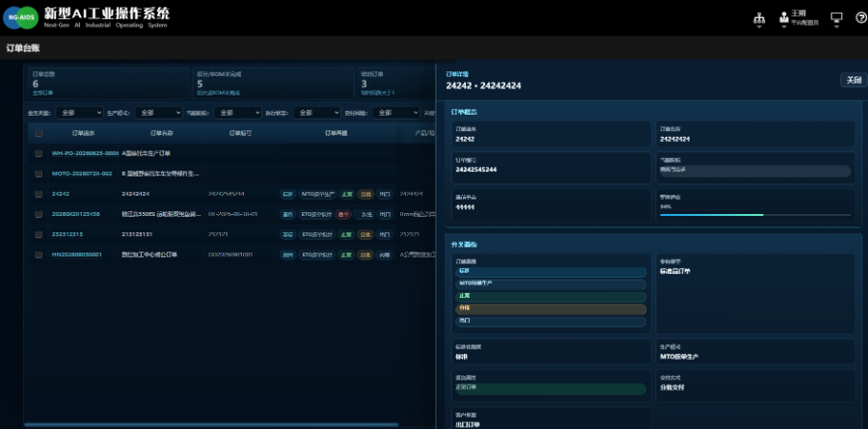Viewport: 868px width, 429px height.
Task: Click order link 24242 in the table
Action: (x=61, y=194)
